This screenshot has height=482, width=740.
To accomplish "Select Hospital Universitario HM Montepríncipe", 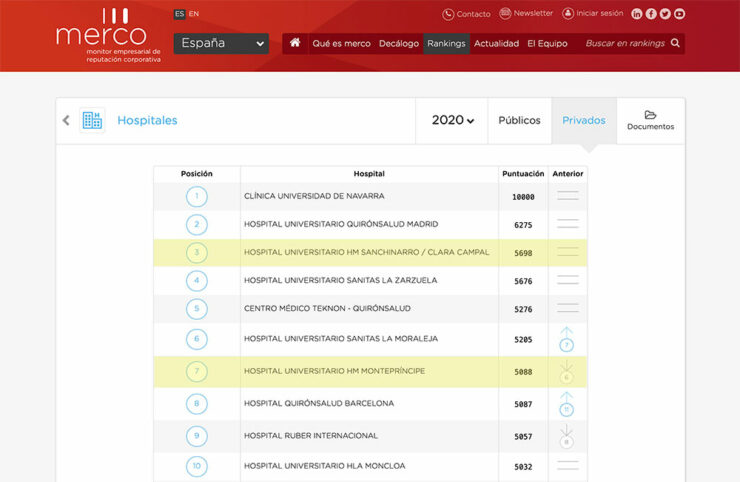I will pyautogui.click(x=334, y=371).
